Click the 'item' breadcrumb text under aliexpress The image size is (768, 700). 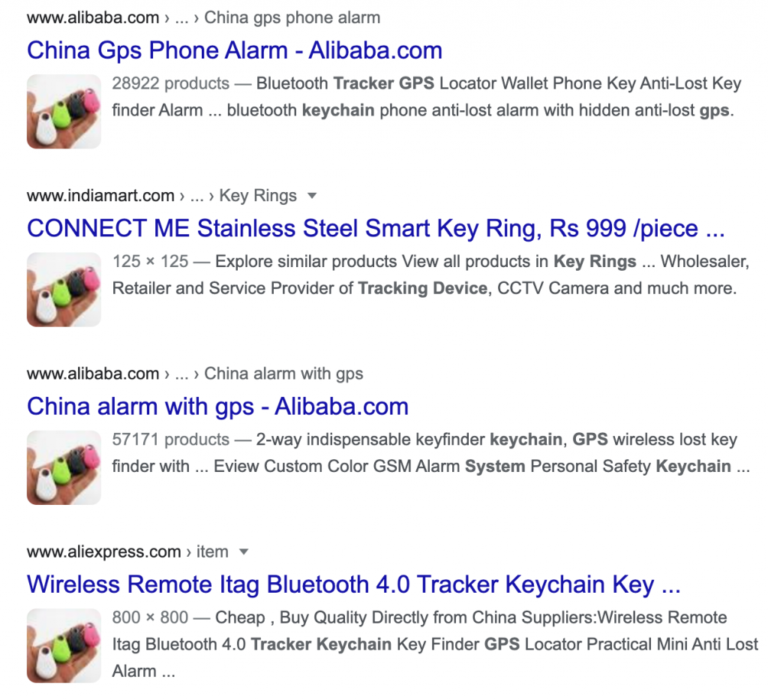pyautogui.click(x=212, y=551)
